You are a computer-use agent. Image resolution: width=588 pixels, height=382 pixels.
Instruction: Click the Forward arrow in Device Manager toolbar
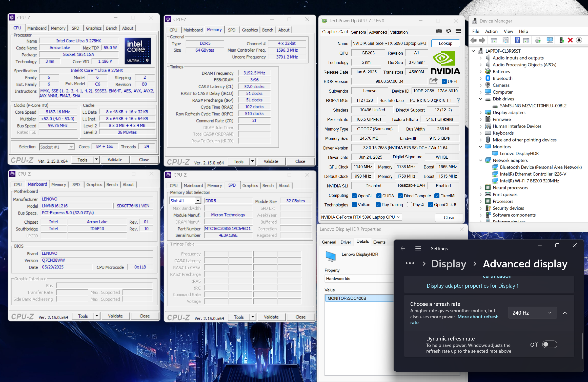tap(482, 40)
